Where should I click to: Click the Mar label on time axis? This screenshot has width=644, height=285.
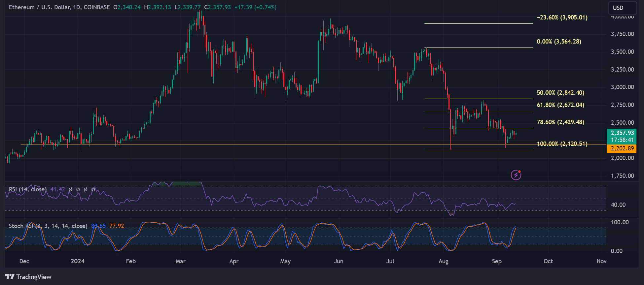[x=180, y=261]
